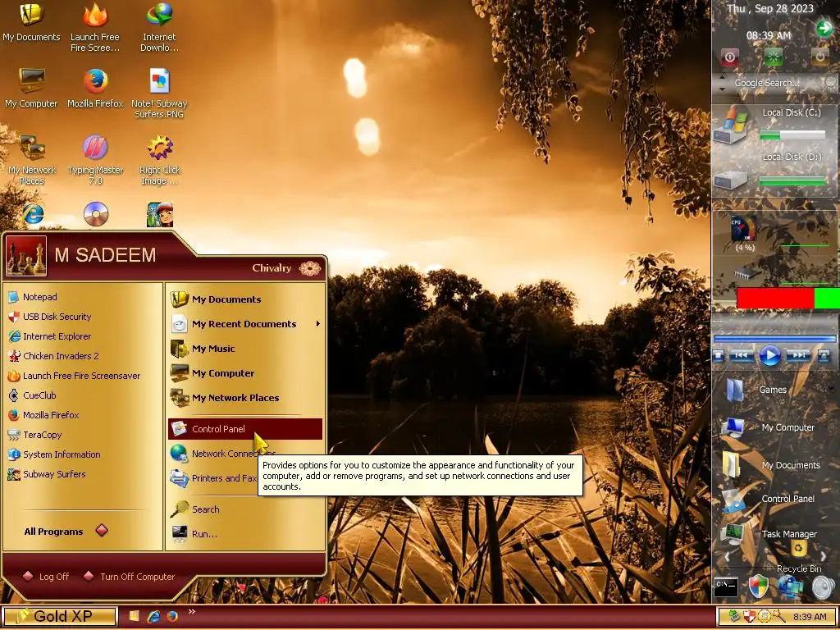Screen dimensions: 840x630
Task: Open Control Panel from the Start menu
Action: (245, 429)
